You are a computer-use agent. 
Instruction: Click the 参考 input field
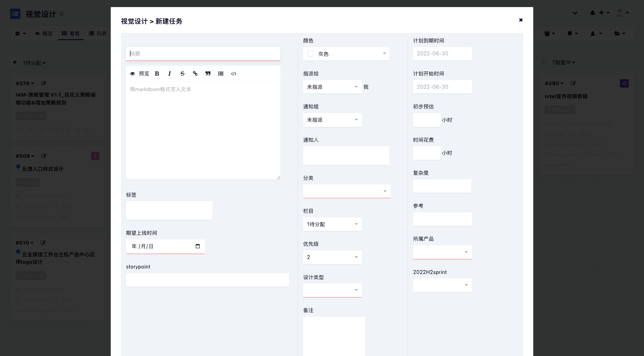[443, 219]
